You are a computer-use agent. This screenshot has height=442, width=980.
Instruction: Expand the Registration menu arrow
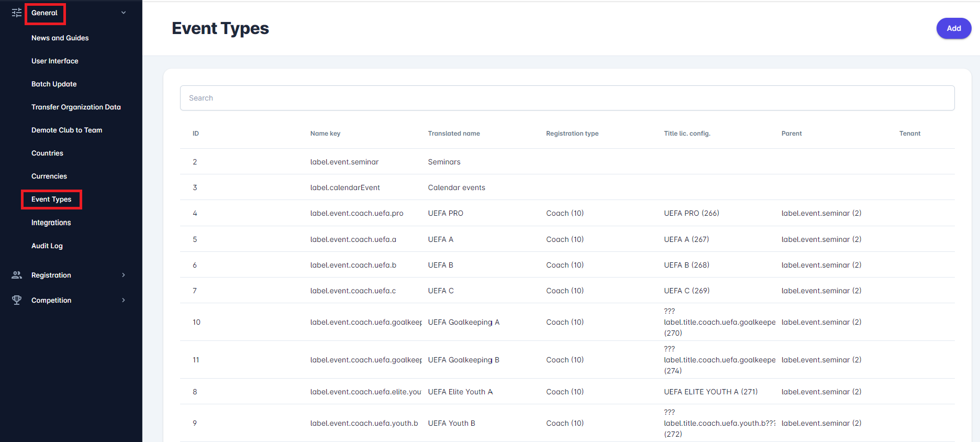pos(124,275)
